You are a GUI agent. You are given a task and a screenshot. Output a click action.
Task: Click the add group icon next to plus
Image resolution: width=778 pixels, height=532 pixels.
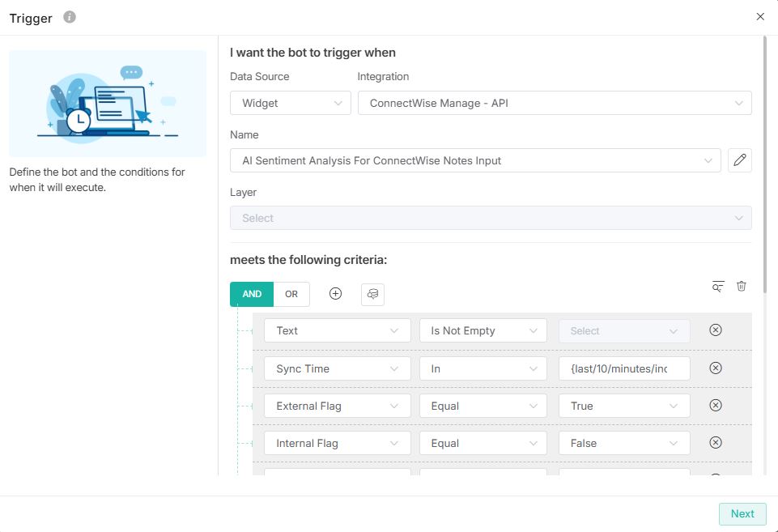(372, 294)
